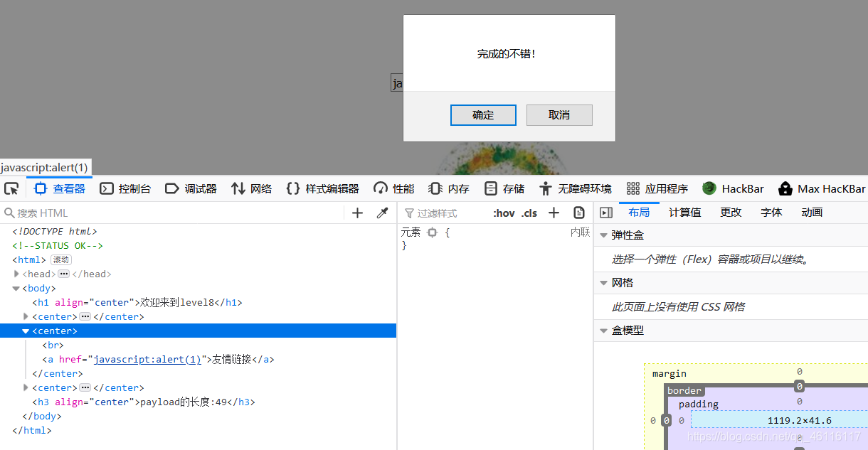Switch to the 计算值 computed tab
Viewport: 868px width, 450px height.
click(684, 213)
